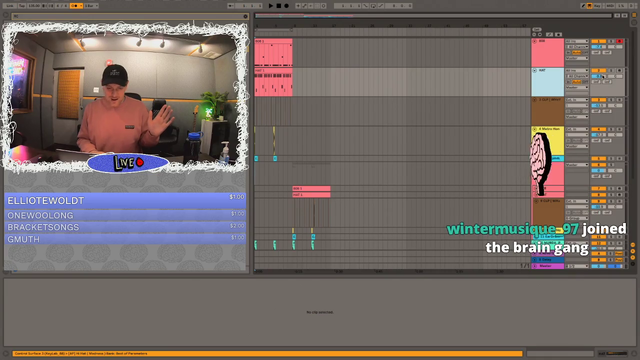Screen dimensions: 640x360
Task: Click the Key map mode button
Action: pyautogui.click(x=597, y=6)
